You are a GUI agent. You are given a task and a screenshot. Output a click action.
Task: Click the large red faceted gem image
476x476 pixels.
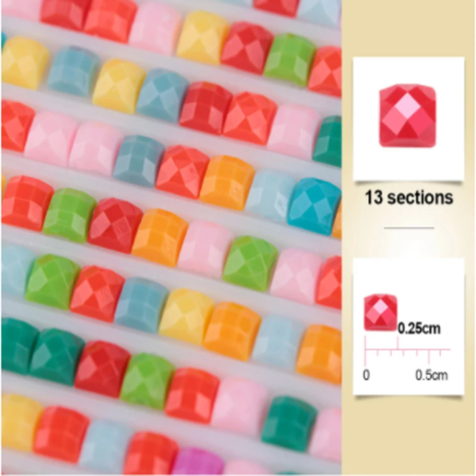(x=408, y=116)
